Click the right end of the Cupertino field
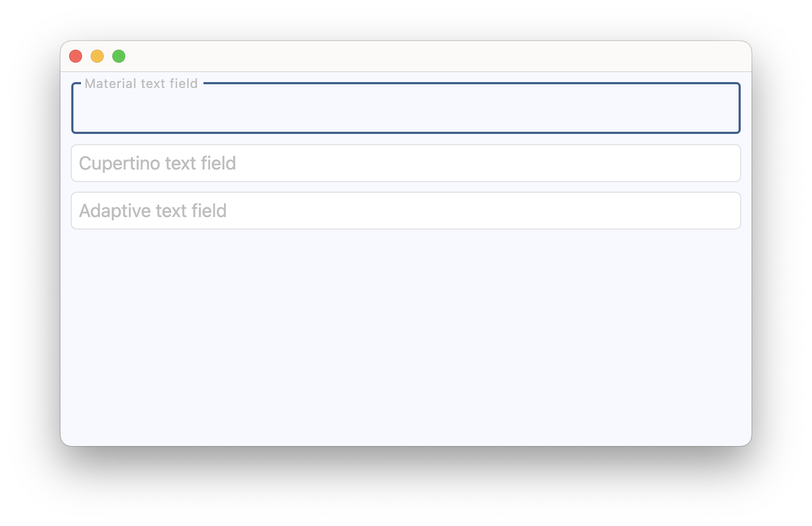 coord(723,163)
